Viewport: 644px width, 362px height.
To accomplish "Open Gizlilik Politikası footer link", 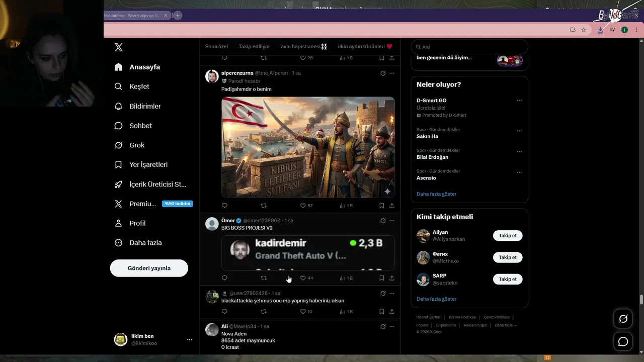I will [x=462, y=317].
